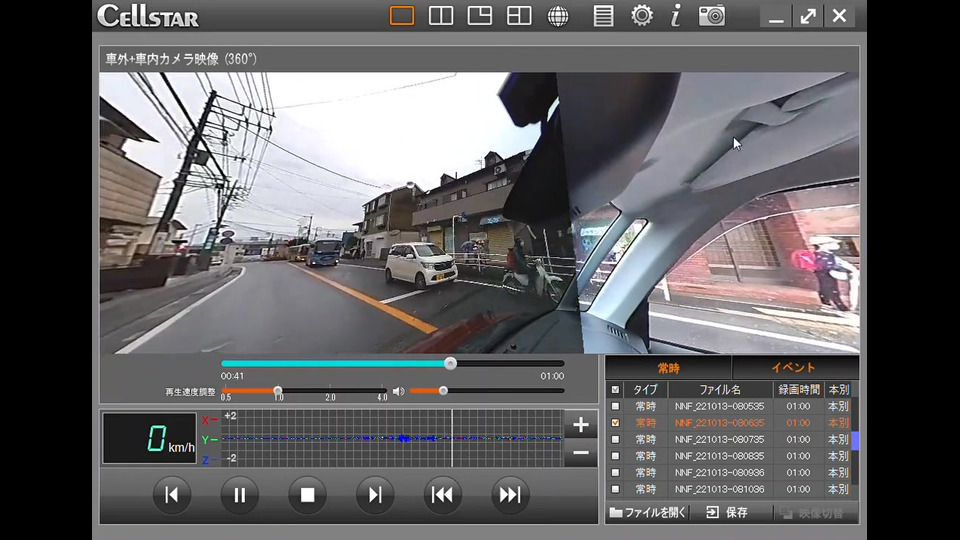960x540 pixels.
Task: Open the list view icon
Action: click(x=603, y=16)
